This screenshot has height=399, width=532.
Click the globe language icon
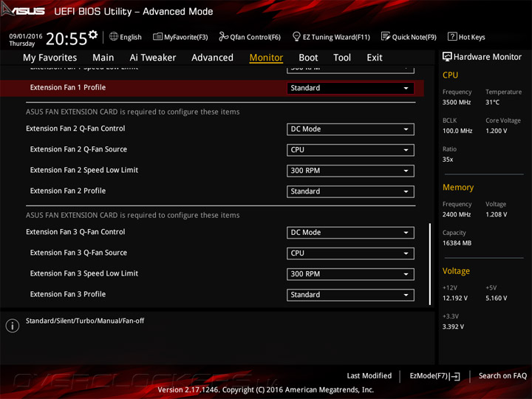click(x=114, y=36)
